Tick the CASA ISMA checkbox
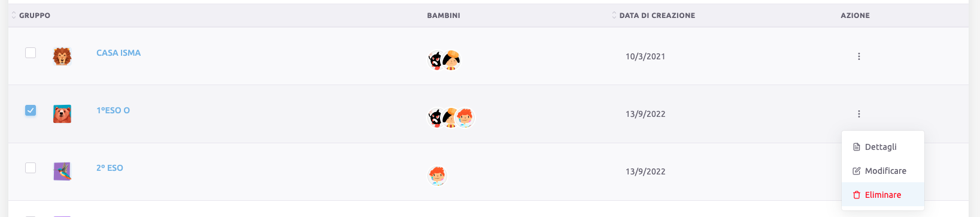980x217 pixels. pyautogui.click(x=31, y=53)
